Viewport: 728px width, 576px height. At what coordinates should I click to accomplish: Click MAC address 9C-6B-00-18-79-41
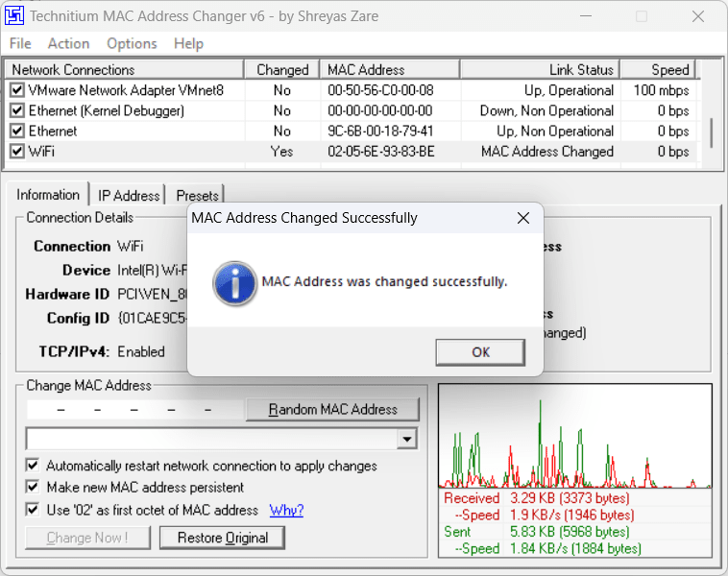(380, 131)
